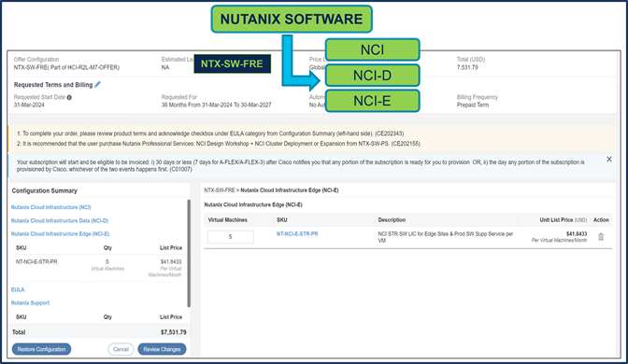Image resolution: width=628 pixels, height=364 pixels.
Task: Click the Configuration Summary scrollbar
Action: [x=189, y=253]
